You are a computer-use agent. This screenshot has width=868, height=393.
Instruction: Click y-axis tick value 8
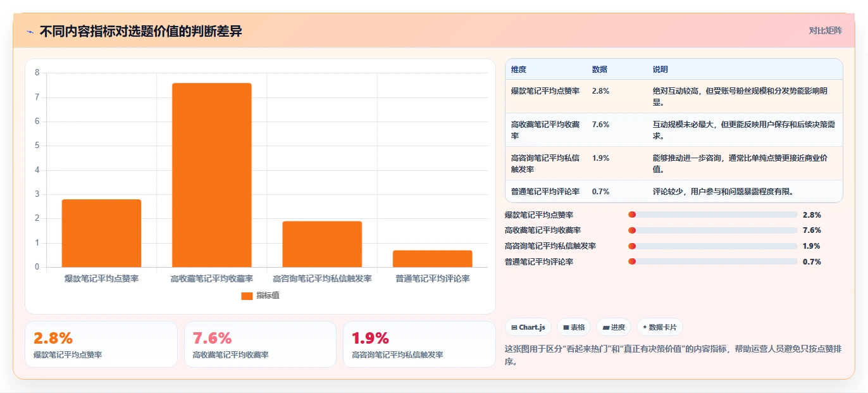(37, 73)
